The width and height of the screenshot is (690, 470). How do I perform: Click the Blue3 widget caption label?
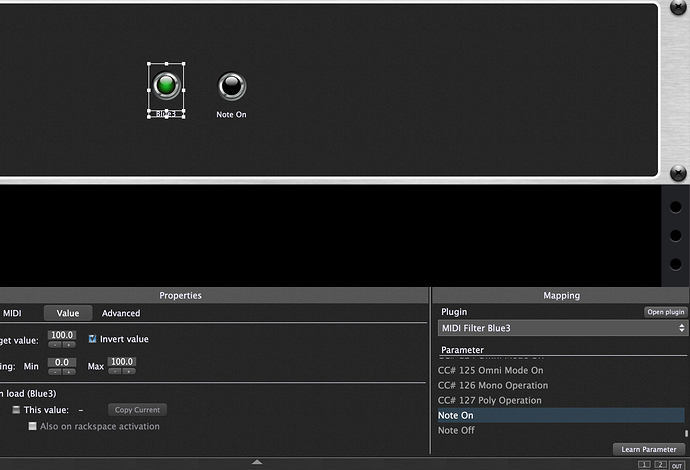click(166, 114)
